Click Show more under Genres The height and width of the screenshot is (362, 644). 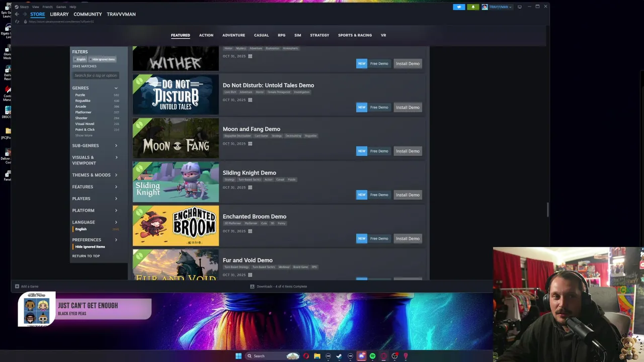point(84,135)
